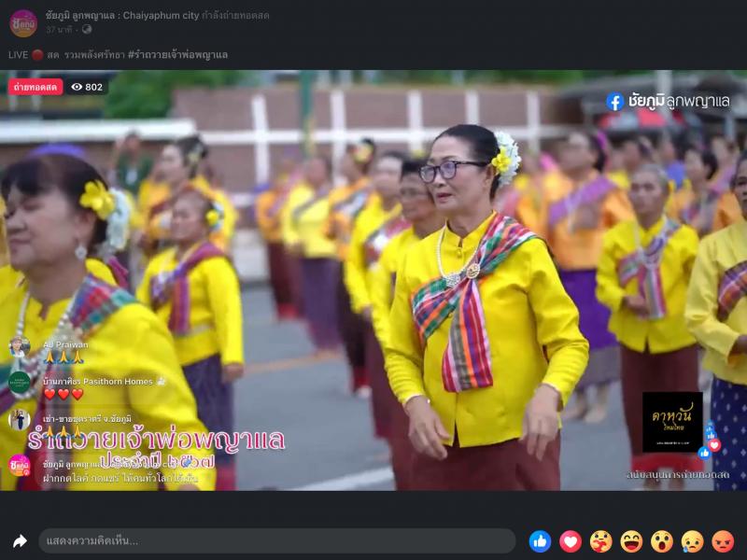Click the Like thumbs-up reaction
The height and width of the screenshot is (560, 747).
[540, 541]
